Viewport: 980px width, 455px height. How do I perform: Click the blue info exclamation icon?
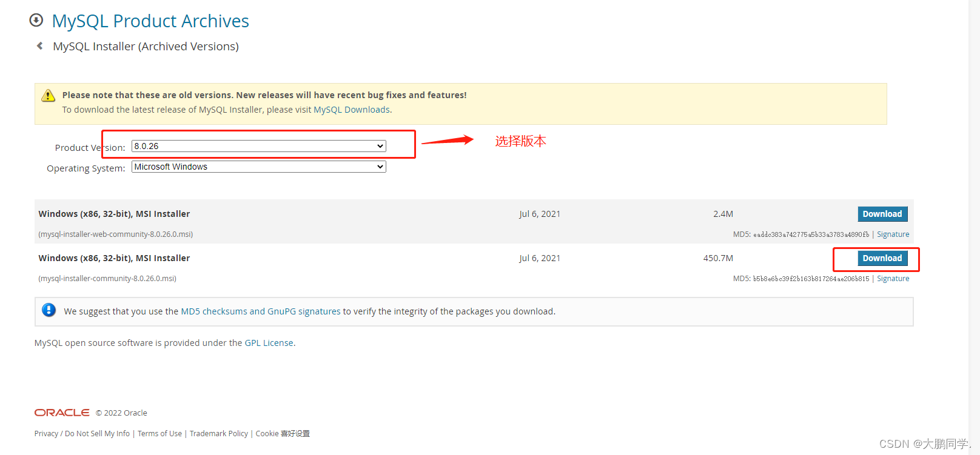pyautogui.click(x=49, y=310)
